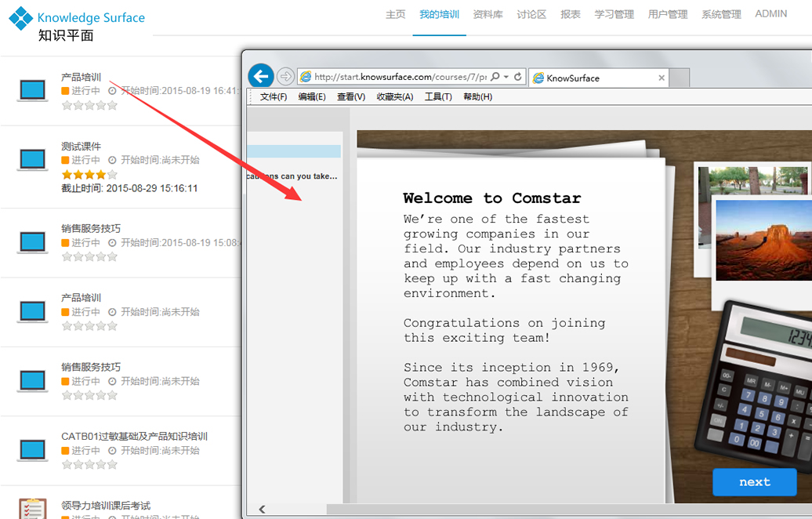Click the search magnifier in the address bar
Screen dimensions: 812x519
[x=495, y=77]
